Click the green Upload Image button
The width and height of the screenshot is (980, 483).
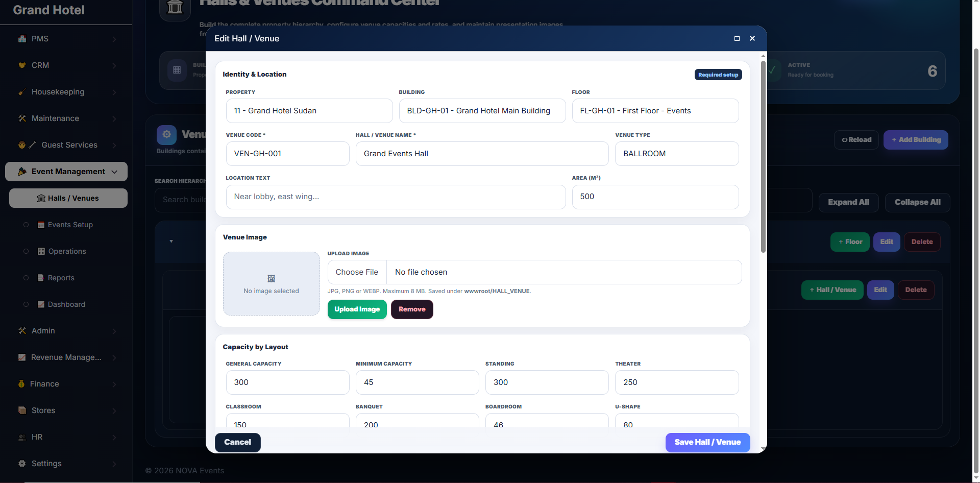(357, 309)
